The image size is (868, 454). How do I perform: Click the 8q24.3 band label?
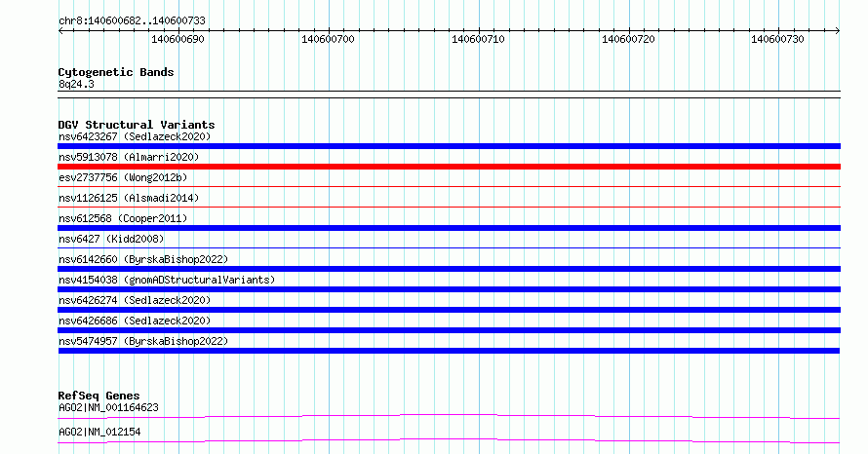tap(76, 84)
